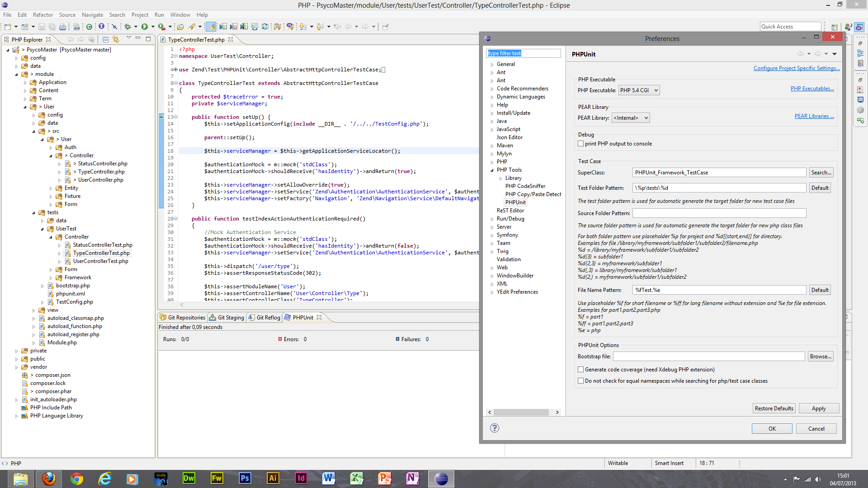Screen dimensions: 868x488
Task: Toggle Link with Editor in PHP Explorer
Action: click(116, 39)
